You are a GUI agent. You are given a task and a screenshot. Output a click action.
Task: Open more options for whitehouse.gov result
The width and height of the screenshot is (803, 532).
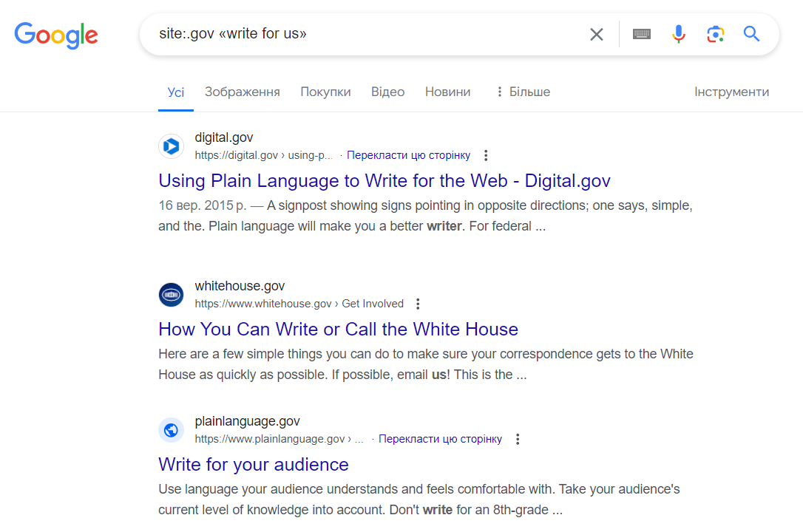coord(418,304)
